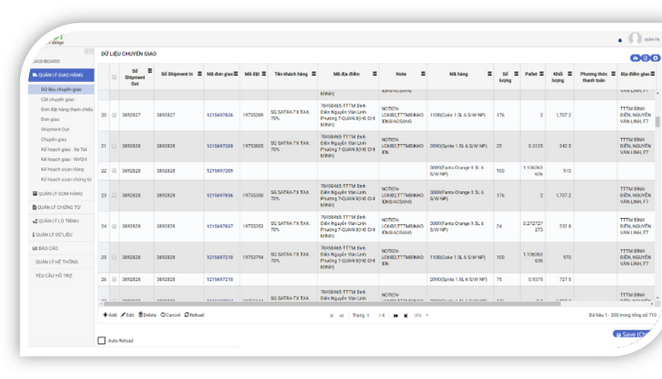Tick the checkbox for row 21

[114, 146]
